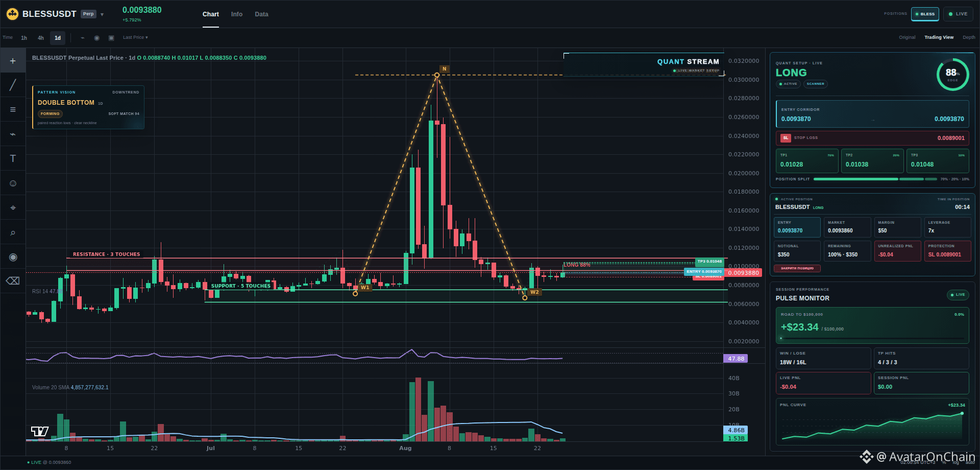
Task: Select the wave pattern tool in left toolbar
Action: 13,134
